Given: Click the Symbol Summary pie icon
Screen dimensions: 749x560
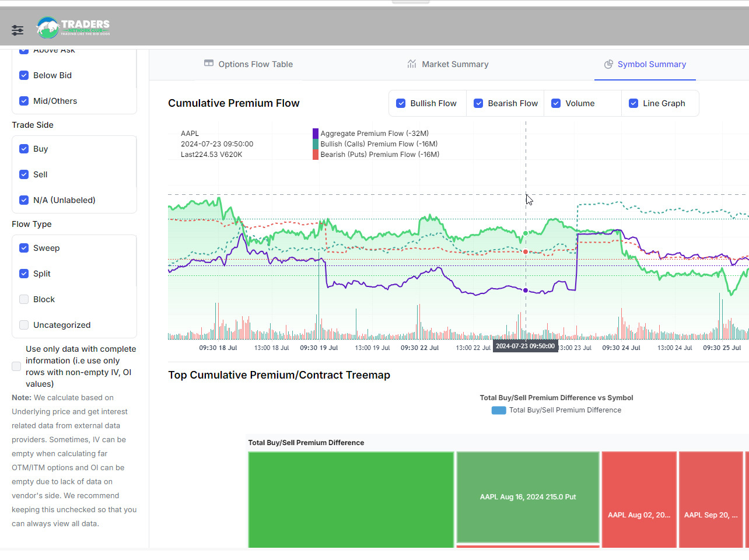Looking at the screenshot, I should tap(608, 64).
